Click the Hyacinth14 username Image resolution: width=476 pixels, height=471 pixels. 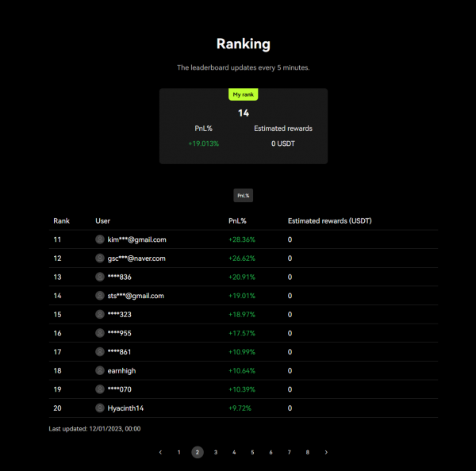126,408
